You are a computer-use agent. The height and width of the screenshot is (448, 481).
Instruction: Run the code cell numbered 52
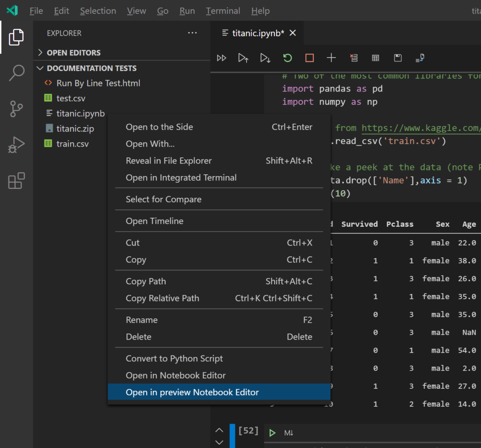pyautogui.click(x=272, y=433)
